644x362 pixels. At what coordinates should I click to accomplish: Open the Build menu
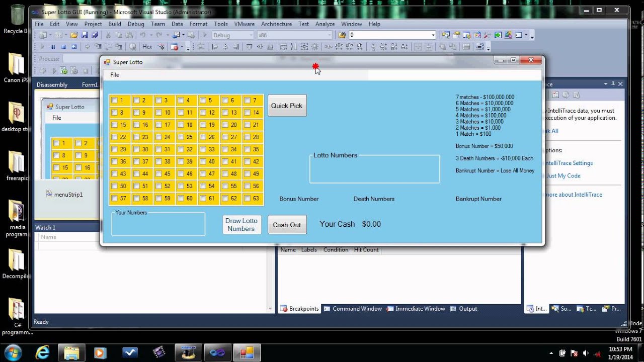tap(115, 24)
